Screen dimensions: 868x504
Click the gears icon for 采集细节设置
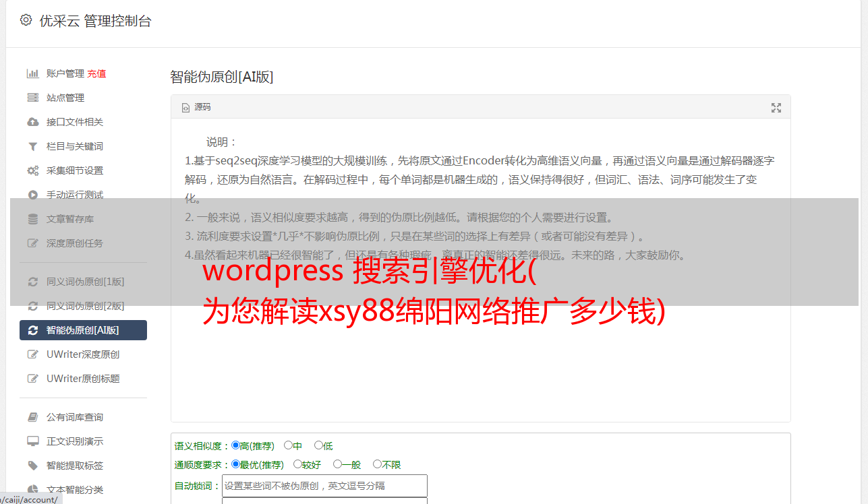coord(32,170)
